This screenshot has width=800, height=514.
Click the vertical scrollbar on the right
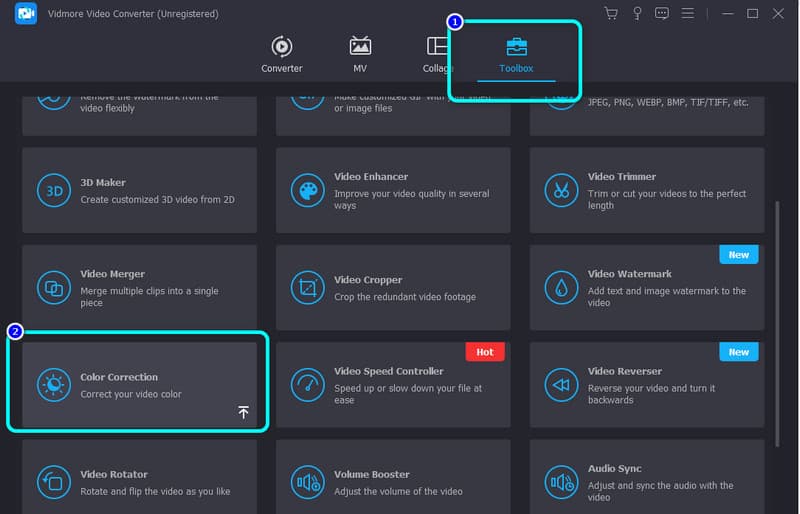(x=778, y=320)
